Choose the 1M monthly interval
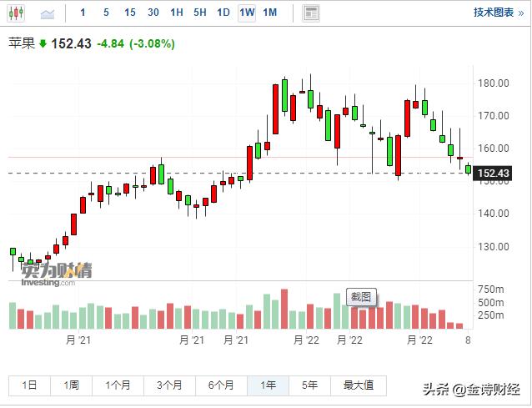Screen dimensions: 532x408 click(x=270, y=13)
